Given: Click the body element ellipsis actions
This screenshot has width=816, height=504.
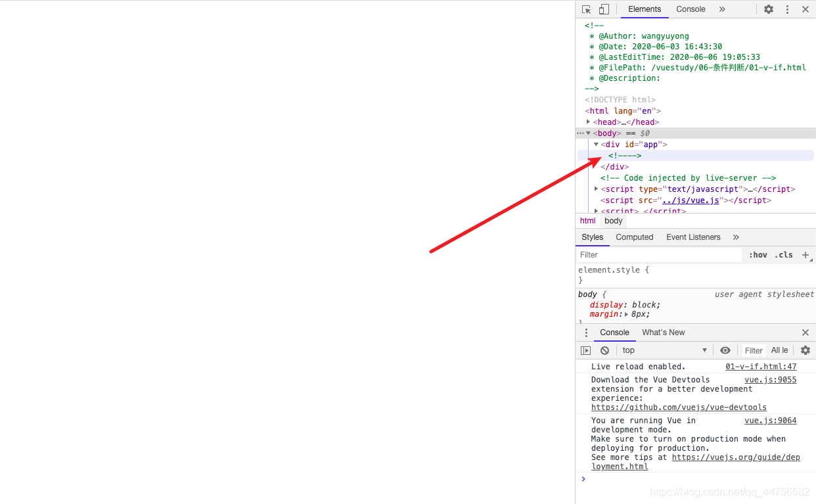Looking at the screenshot, I should 580,133.
